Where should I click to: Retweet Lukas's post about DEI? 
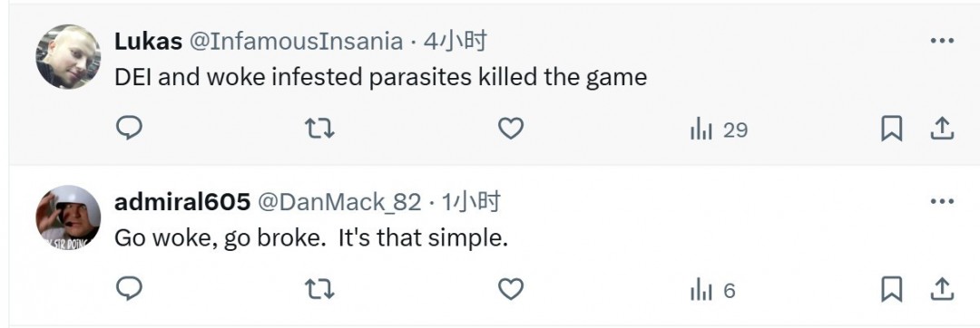pos(319,129)
